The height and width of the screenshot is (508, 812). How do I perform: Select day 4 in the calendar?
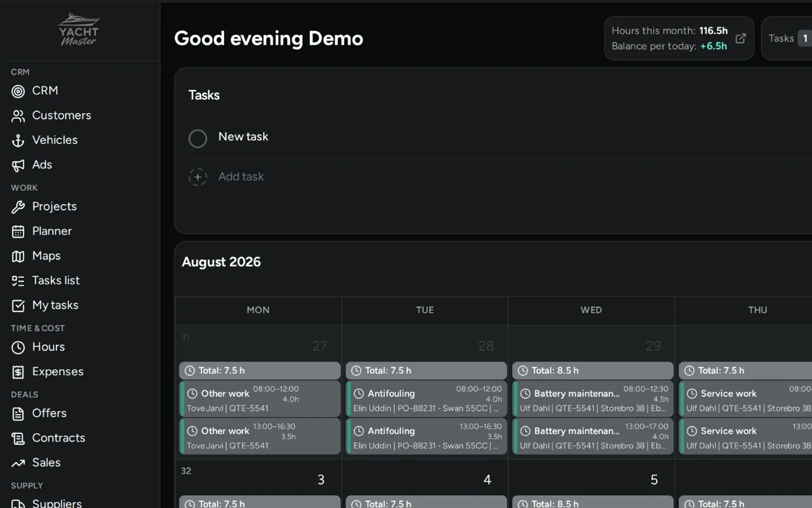487,480
